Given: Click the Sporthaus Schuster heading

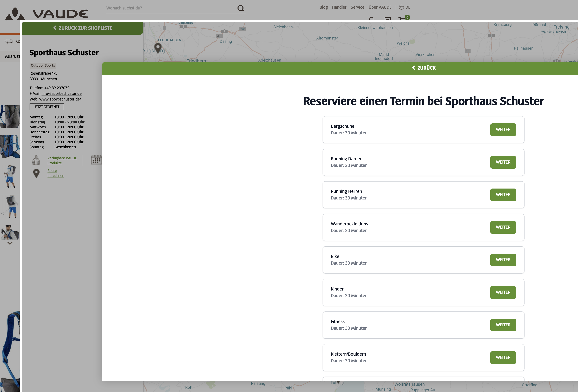Looking at the screenshot, I should tap(64, 53).
